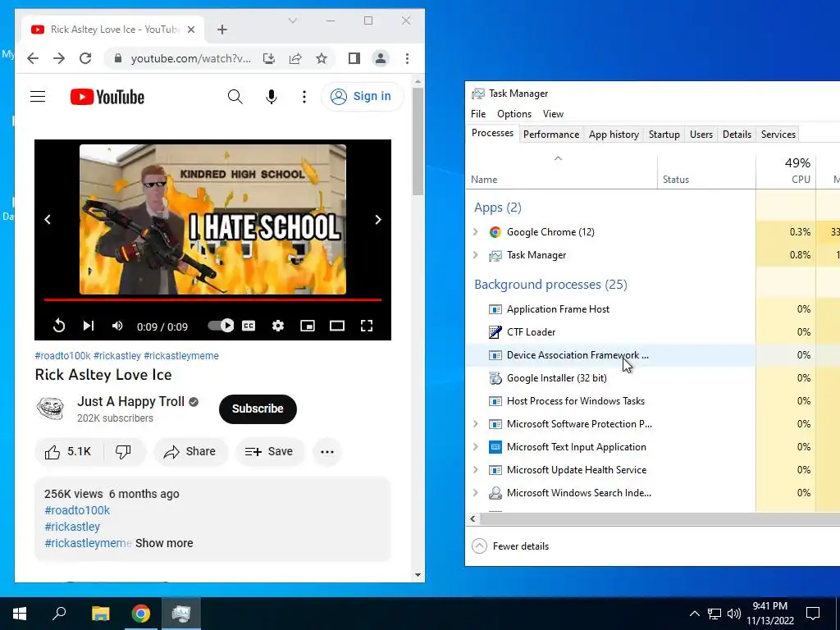Dislike the video
This screenshot has height=630, width=840.
(x=124, y=452)
